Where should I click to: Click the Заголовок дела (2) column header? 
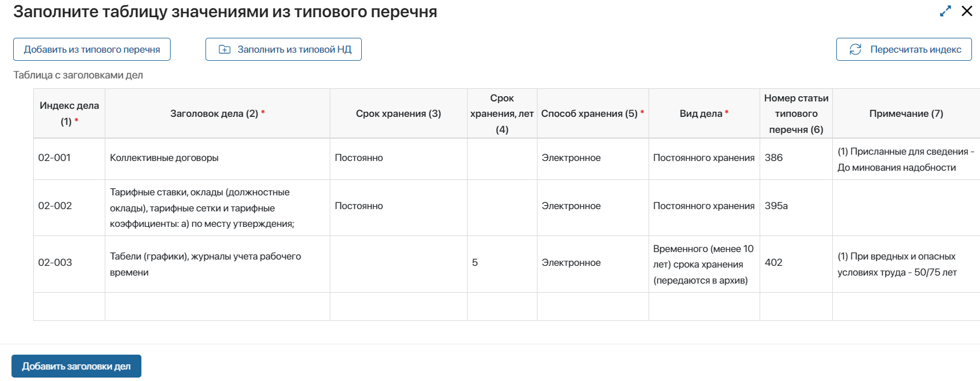217,113
